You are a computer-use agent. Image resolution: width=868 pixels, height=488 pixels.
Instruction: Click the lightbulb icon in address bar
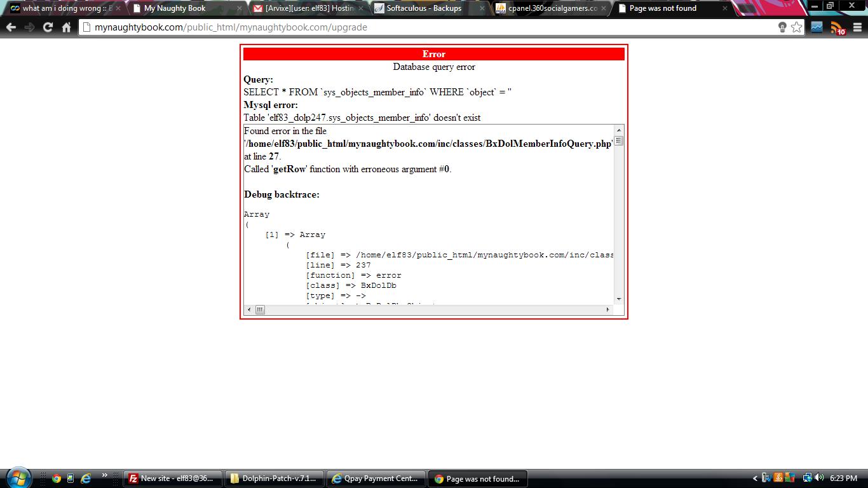click(x=782, y=27)
